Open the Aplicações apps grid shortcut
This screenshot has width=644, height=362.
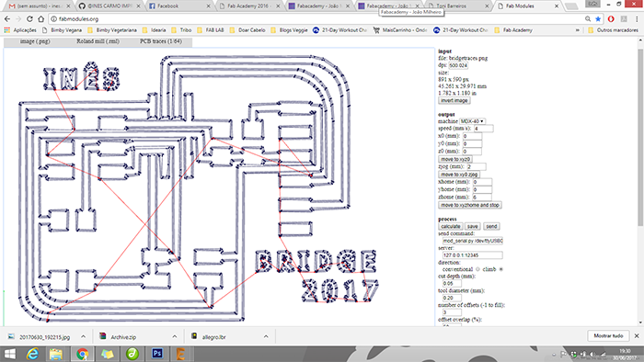pos(20,30)
